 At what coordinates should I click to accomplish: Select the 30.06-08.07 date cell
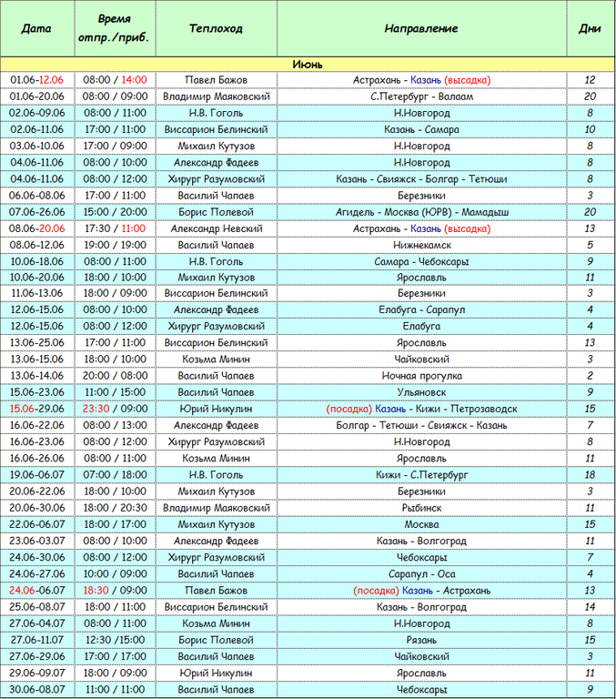37,689
